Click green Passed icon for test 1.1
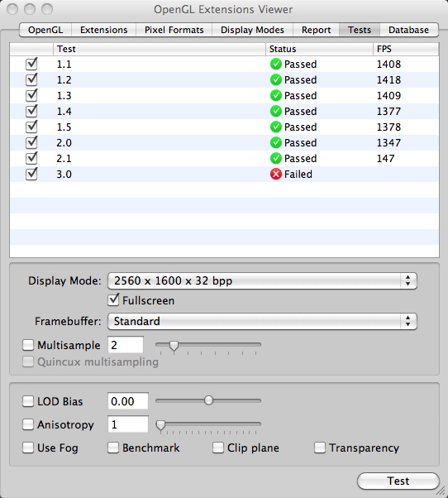The image size is (448, 498). pyautogui.click(x=276, y=64)
